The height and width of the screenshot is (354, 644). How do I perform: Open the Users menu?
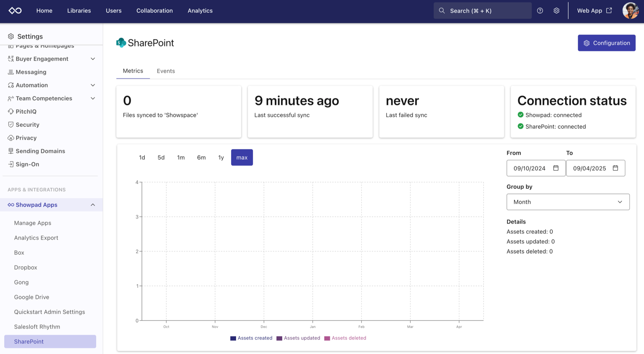pos(114,10)
